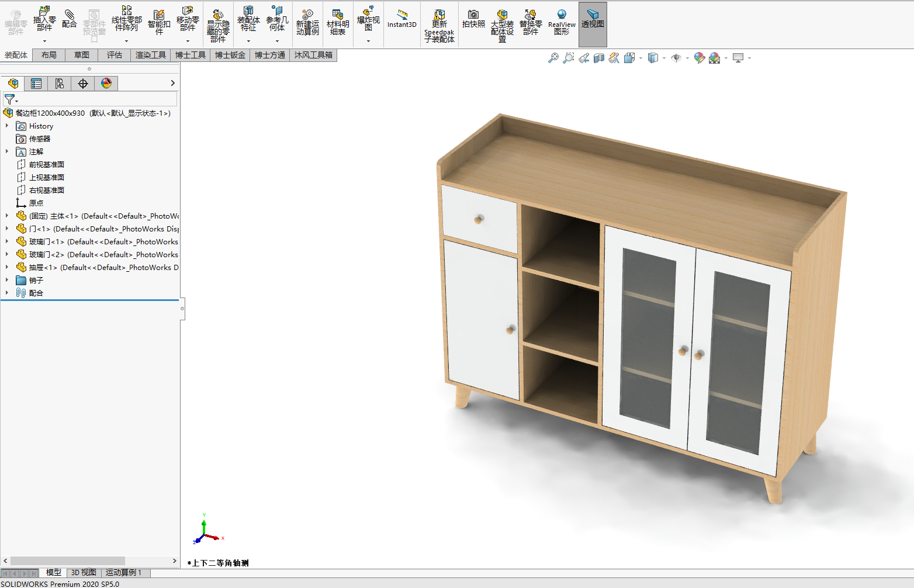
Task: Open the DisplayManager color ball tab
Action: coord(106,84)
